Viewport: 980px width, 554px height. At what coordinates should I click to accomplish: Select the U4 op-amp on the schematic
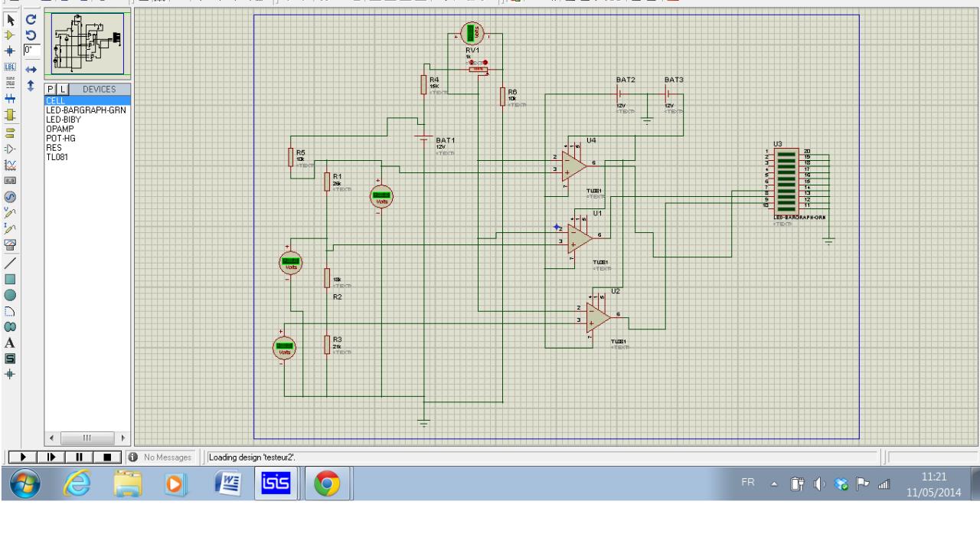point(574,166)
